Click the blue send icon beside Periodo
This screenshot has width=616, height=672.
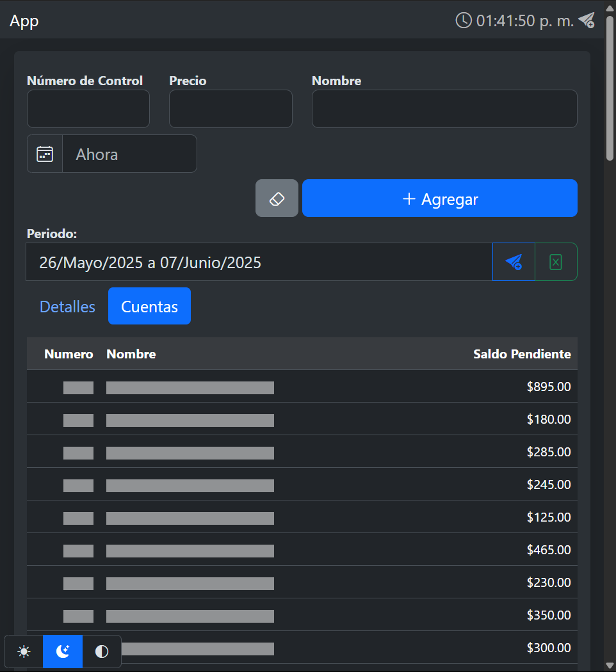514,262
